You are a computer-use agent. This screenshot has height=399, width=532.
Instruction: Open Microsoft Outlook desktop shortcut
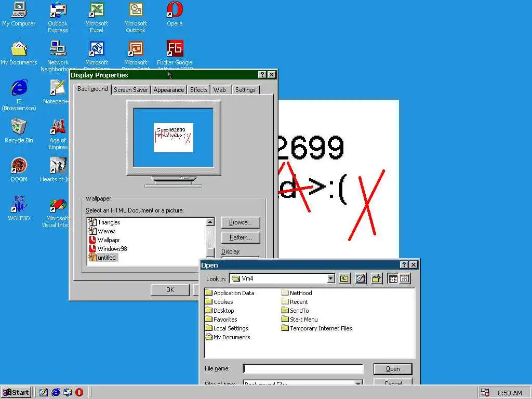click(x=136, y=18)
